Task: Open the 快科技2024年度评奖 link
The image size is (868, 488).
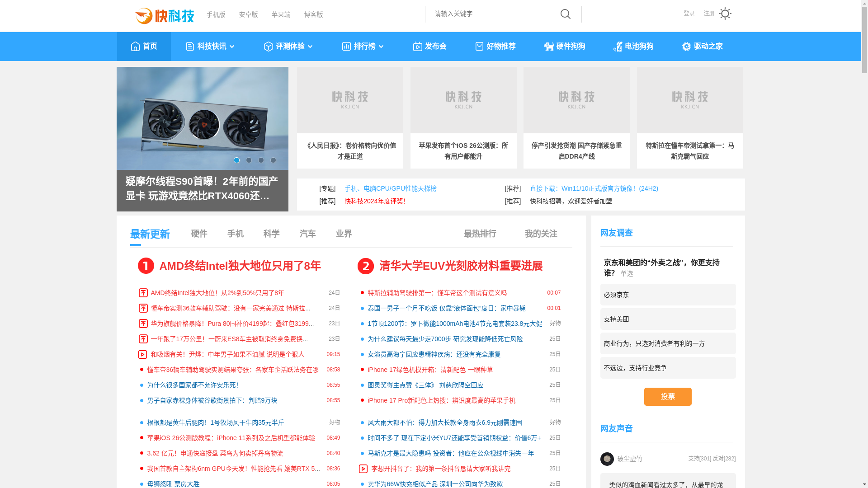Action: pos(375,201)
